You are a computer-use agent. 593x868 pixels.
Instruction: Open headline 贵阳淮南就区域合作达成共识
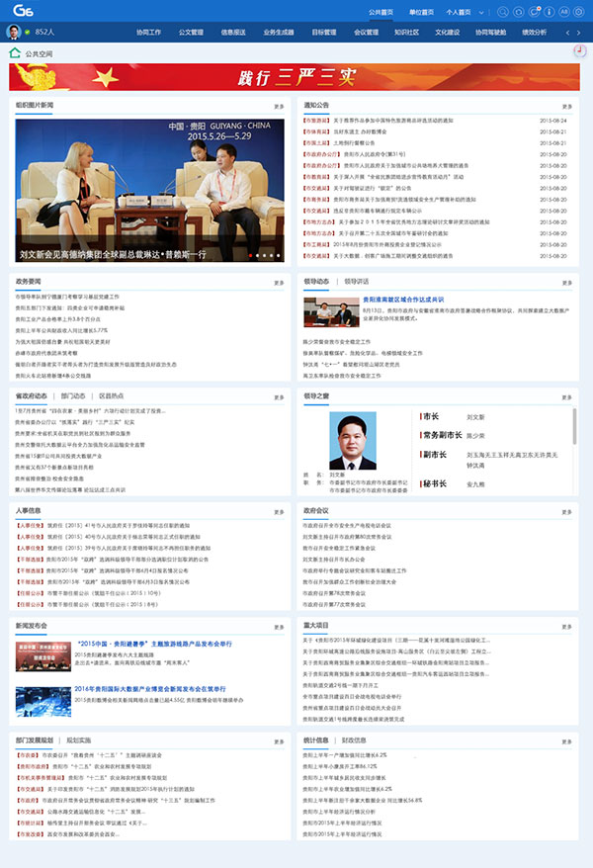403,300
